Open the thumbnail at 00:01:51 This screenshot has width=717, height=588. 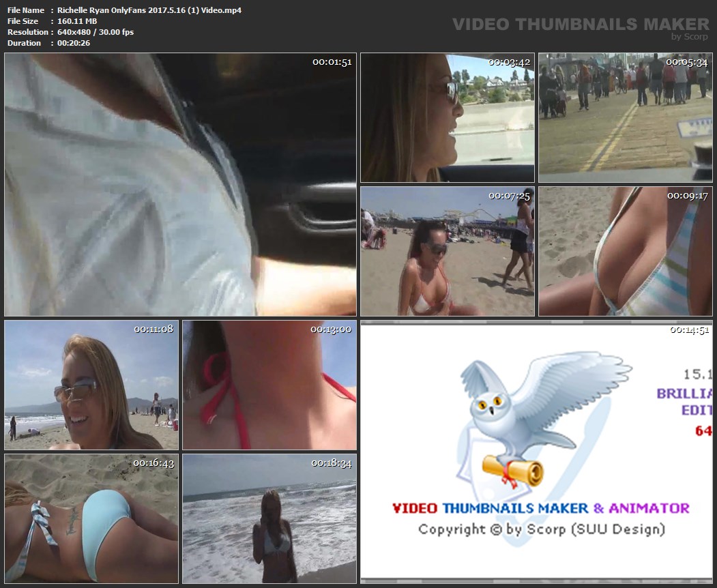pos(180,184)
